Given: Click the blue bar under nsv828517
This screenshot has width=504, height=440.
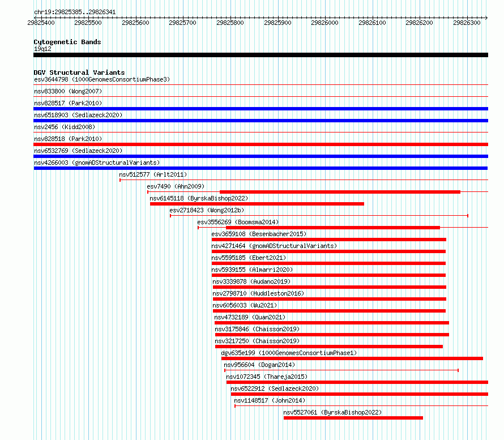Looking at the screenshot, I should [260, 109].
